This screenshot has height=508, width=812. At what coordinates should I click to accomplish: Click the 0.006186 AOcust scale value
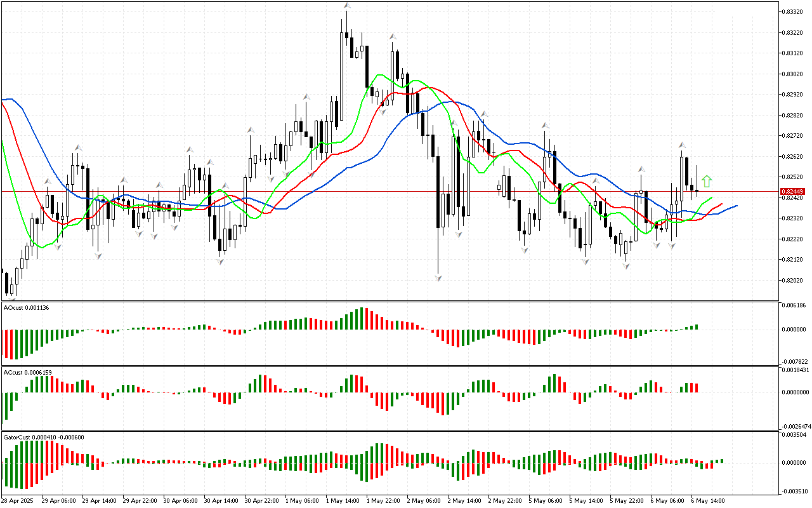tap(796, 306)
